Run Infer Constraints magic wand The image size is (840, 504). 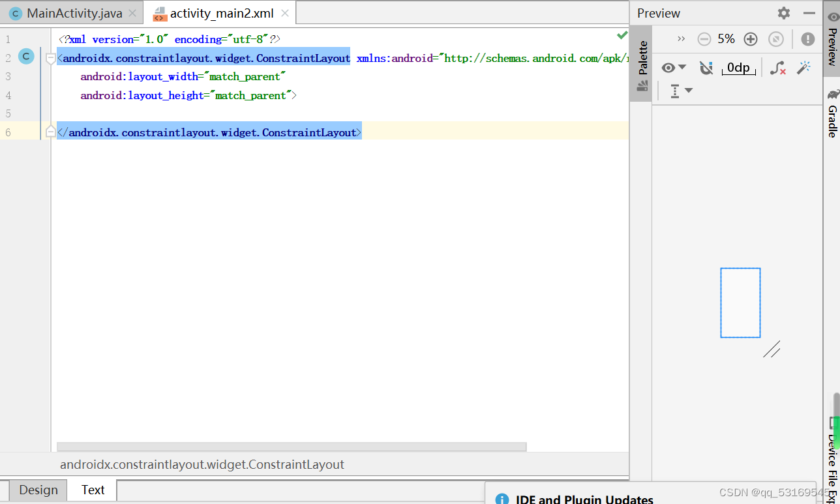803,67
